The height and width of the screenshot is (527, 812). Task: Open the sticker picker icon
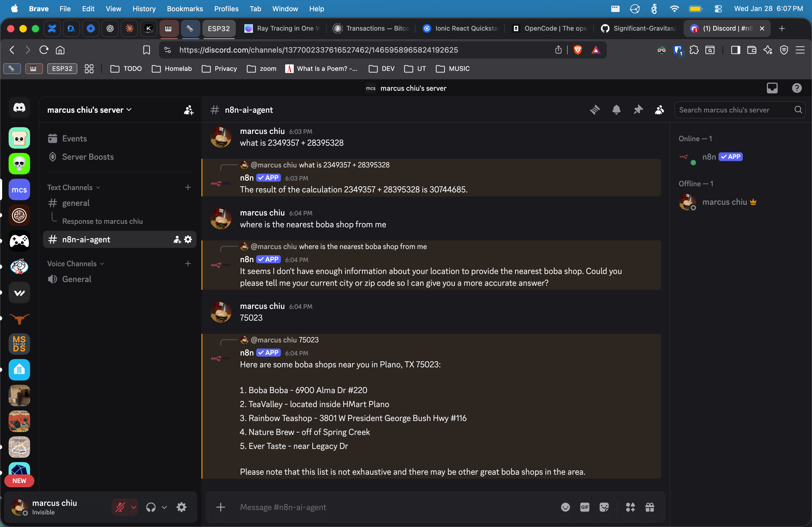coord(604,507)
